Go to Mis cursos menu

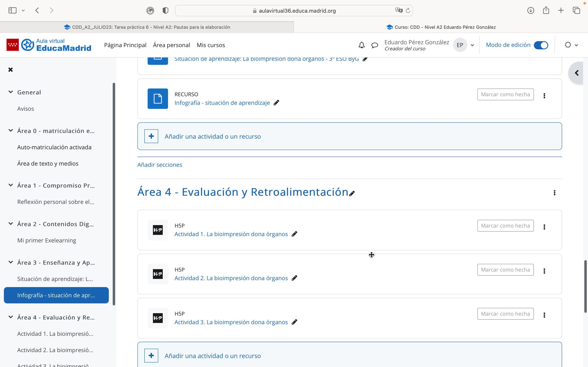click(211, 45)
